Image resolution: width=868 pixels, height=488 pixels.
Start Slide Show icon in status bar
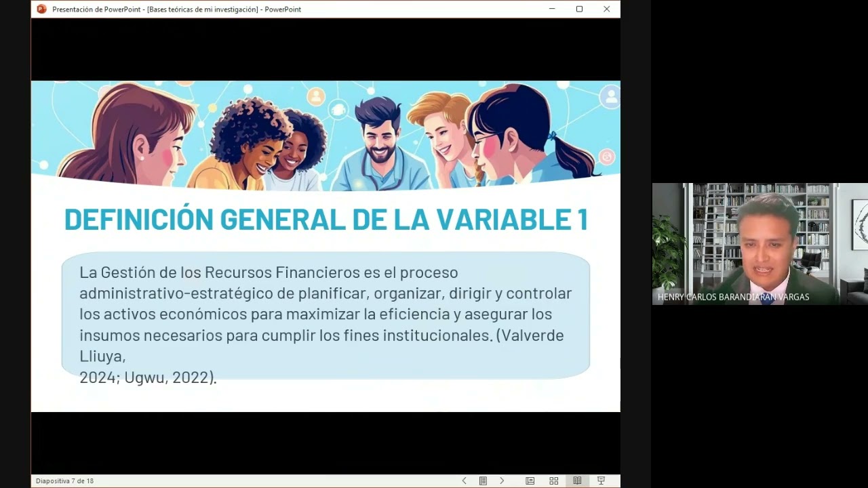pos(601,481)
